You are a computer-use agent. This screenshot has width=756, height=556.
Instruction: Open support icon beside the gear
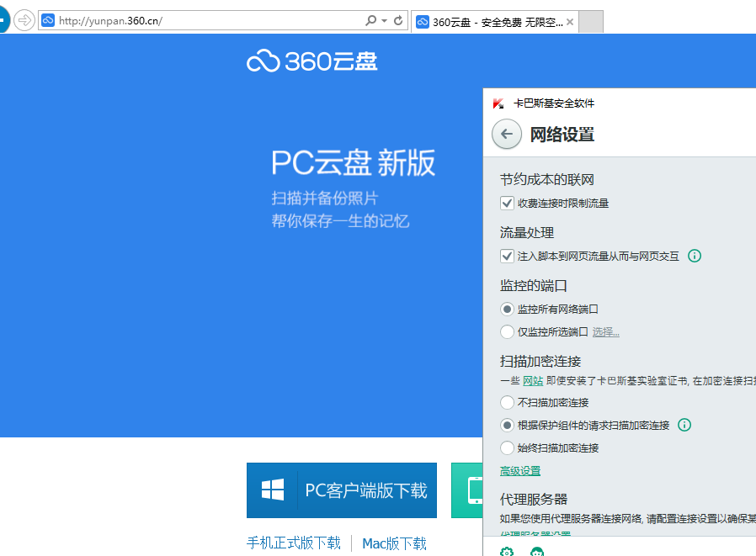pyautogui.click(x=536, y=551)
